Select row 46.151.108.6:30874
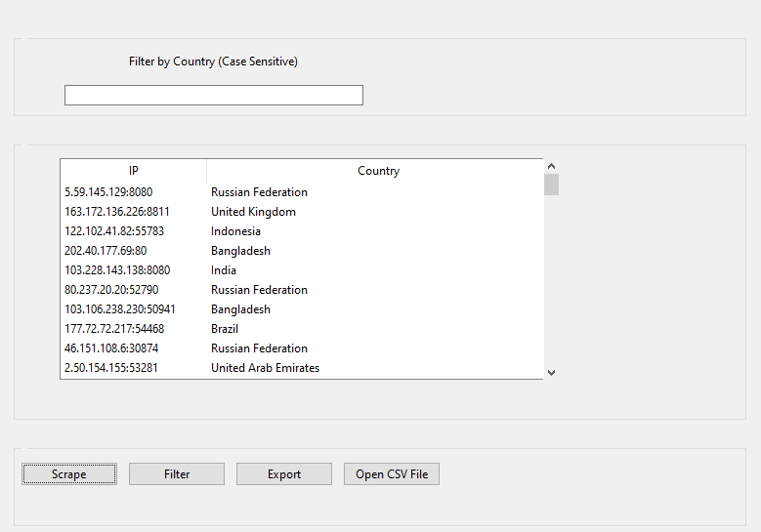 tap(302, 348)
